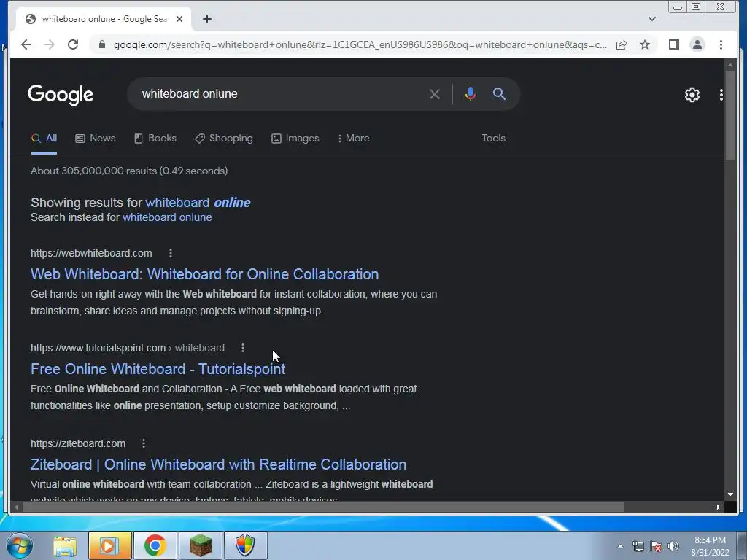
Task: Click the URL address bar
Action: pyautogui.click(x=360, y=44)
